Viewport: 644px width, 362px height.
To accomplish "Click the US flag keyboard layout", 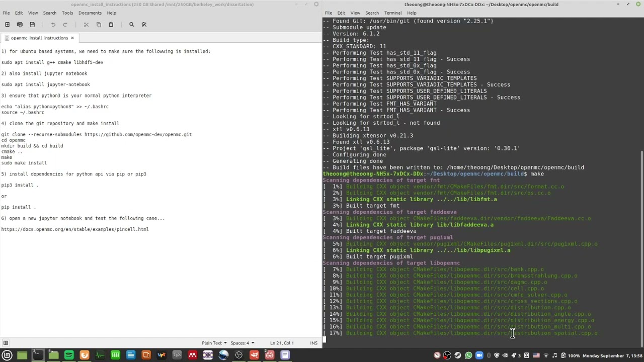I will [x=536, y=355].
